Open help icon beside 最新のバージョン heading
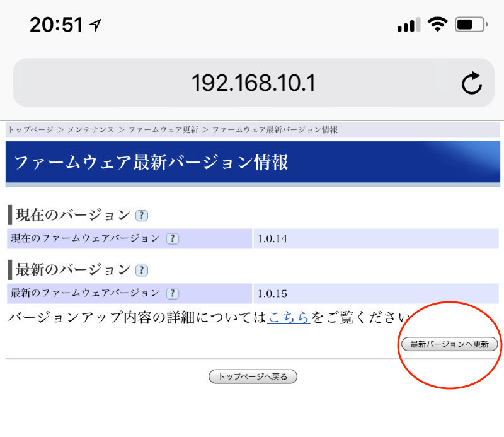504x437 pixels. click(142, 271)
